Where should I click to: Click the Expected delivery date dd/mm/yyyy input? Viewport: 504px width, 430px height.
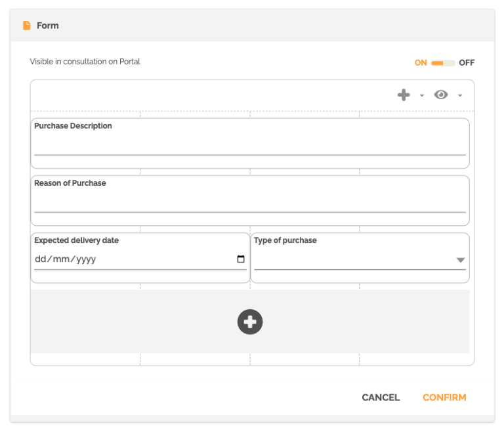[131, 259]
